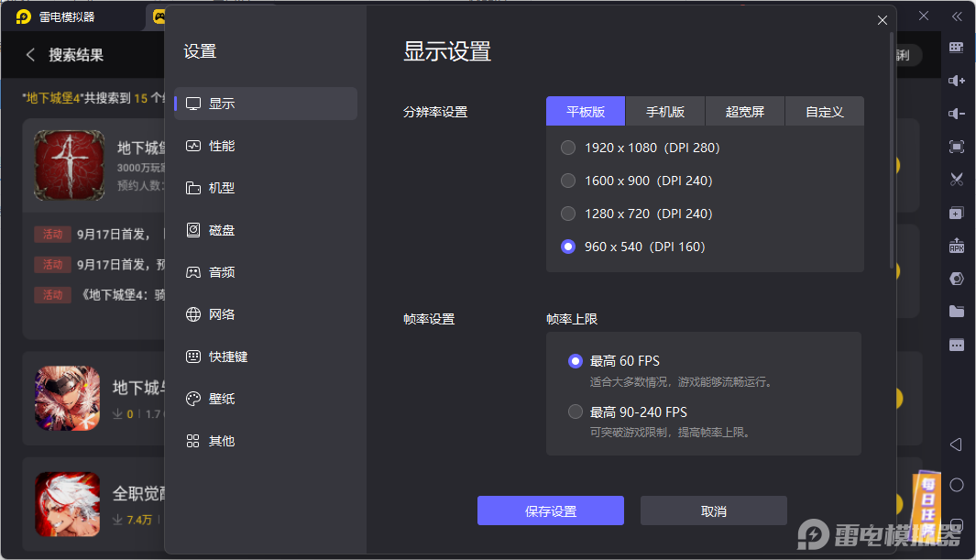This screenshot has height=560, width=976.
Task: Click the volume down icon in the sidebar
Action: (x=957, y=114)
